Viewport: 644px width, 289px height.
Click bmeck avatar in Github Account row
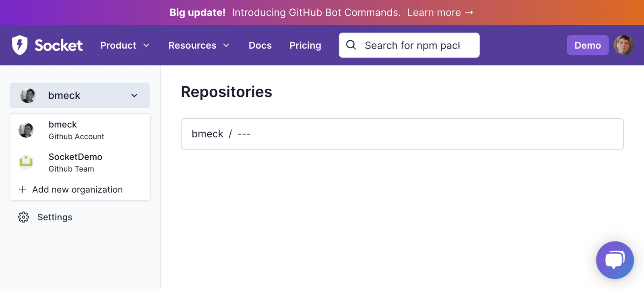point(26,130)
